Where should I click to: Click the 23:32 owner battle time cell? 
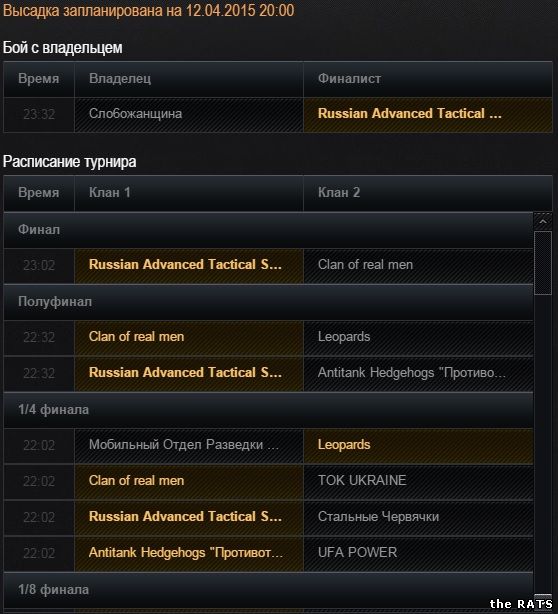[39, 115]
